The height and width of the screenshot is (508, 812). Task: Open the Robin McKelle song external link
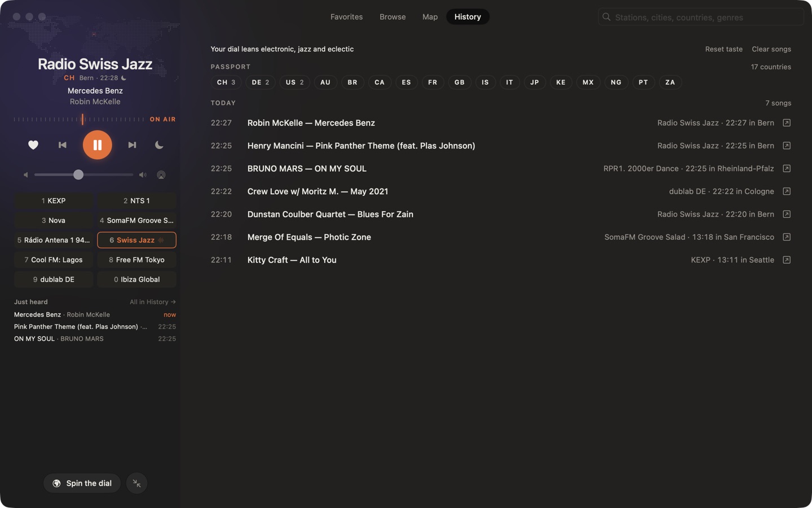(787, 123)
